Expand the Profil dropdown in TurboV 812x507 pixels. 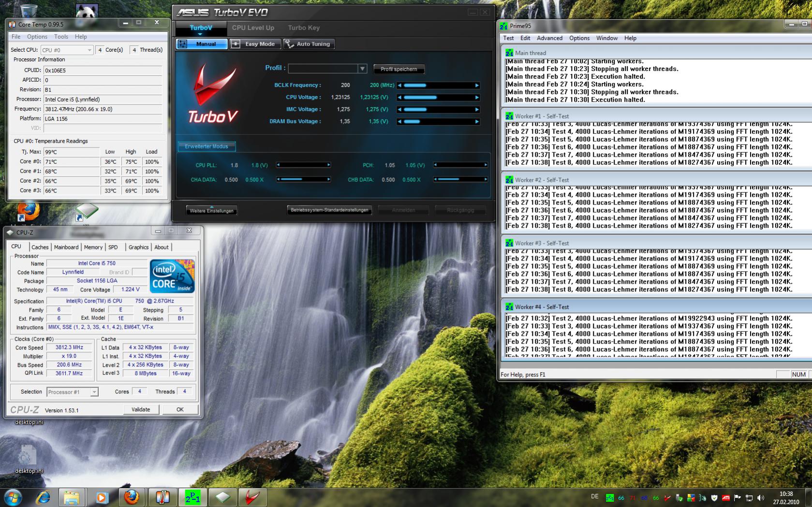[x=362, y=69]
